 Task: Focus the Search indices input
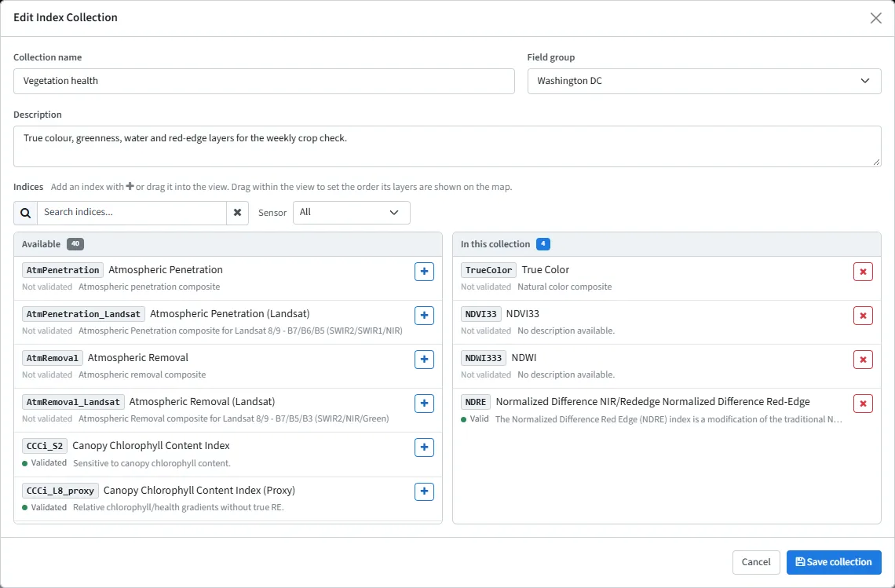click(x=132, y=213)
